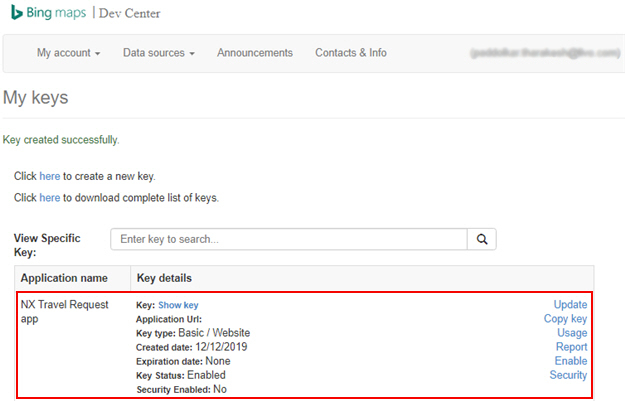The width and height of the screenshot is (625, 401).
Task: Click the blurred account email
Action: click(545, 53)
